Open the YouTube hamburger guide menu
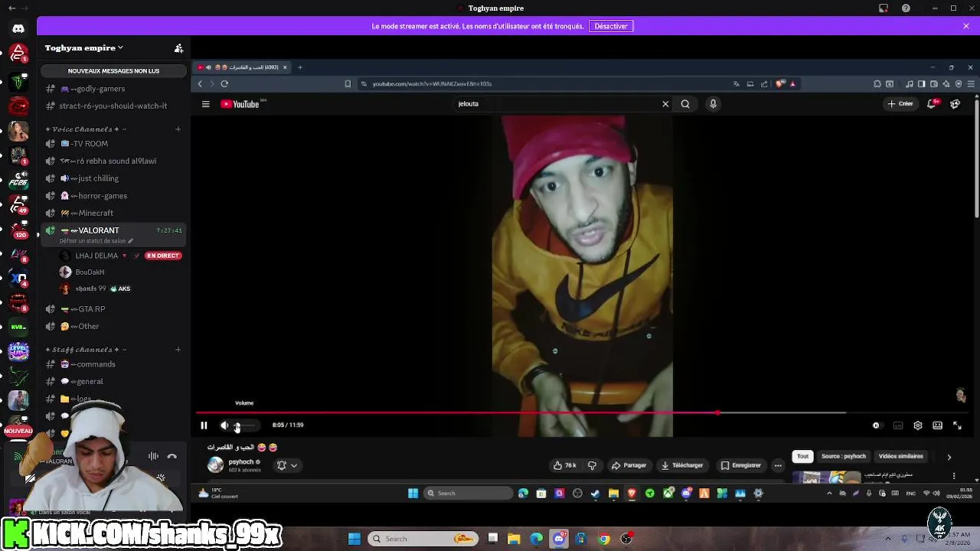The width and height of the screenshot is (980, 551). [205, 104]
